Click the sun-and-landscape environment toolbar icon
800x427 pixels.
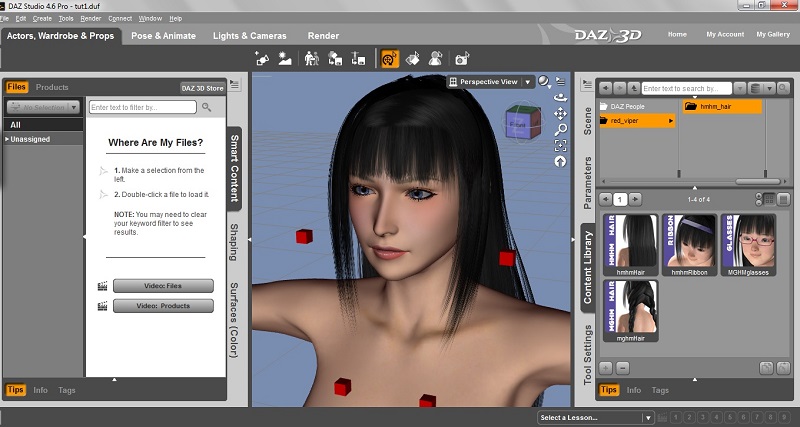coord(285,59)
